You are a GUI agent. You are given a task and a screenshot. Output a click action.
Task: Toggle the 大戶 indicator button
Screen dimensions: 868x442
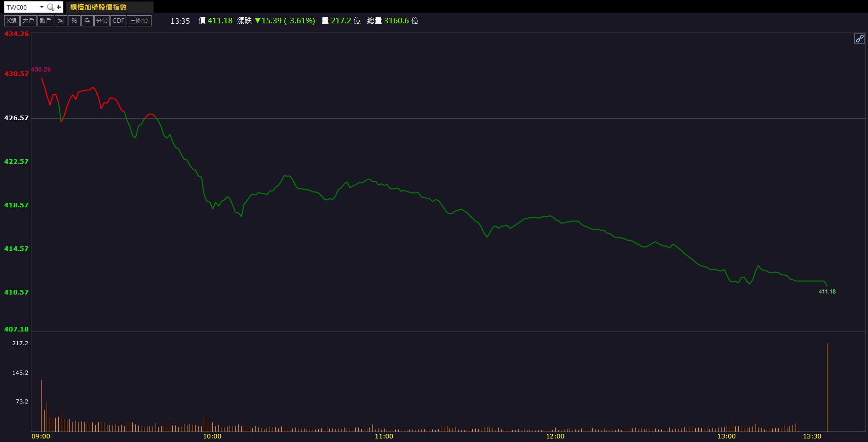(28, 21)
